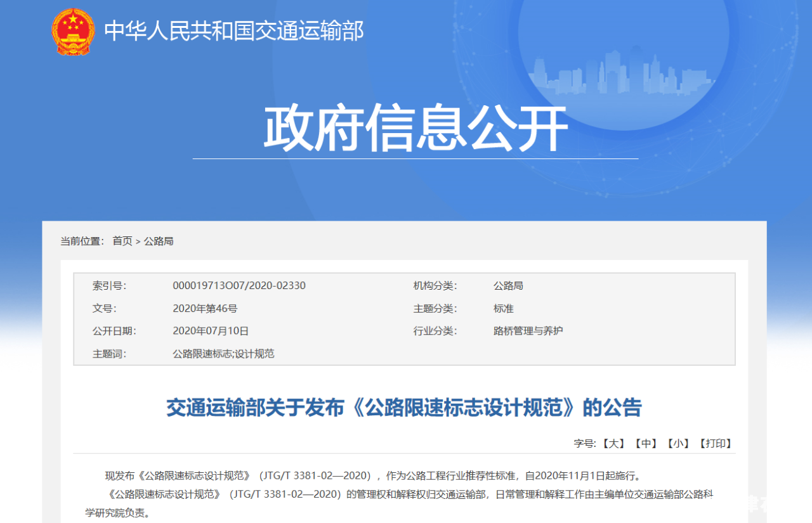Click the 当前位置 label

click(82, 241)
